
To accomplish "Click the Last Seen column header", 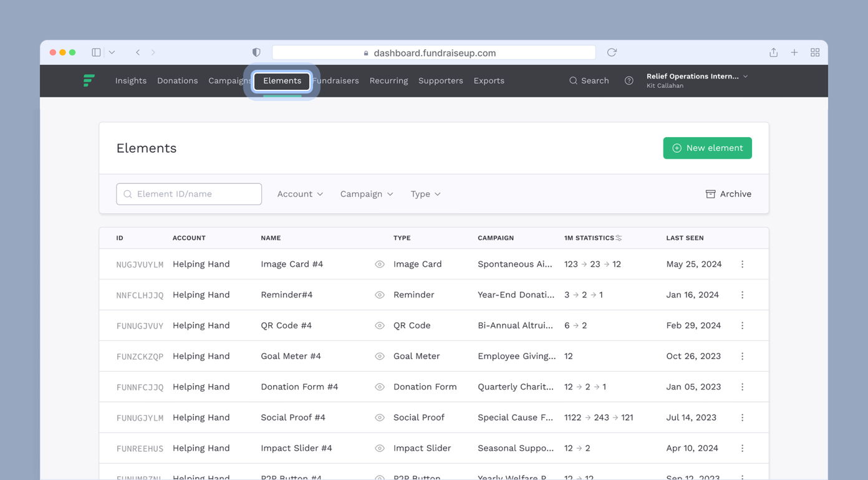I will 685,238.
